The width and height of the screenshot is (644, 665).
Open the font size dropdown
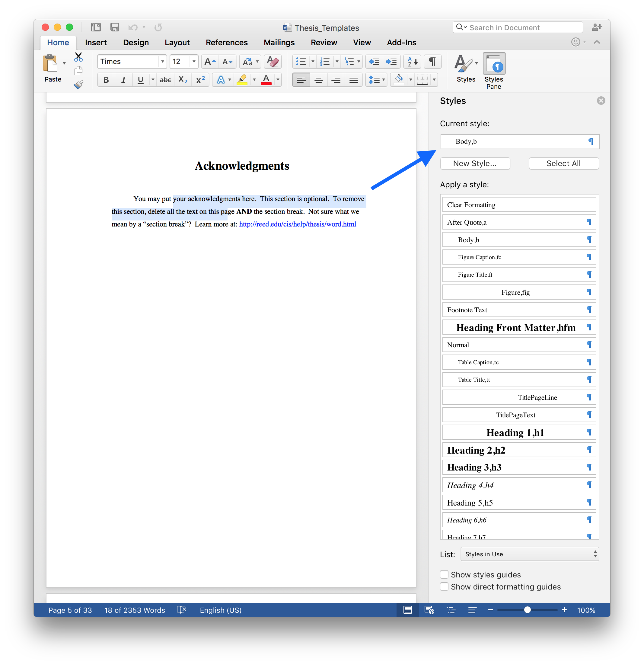click(x=194, y=62)
